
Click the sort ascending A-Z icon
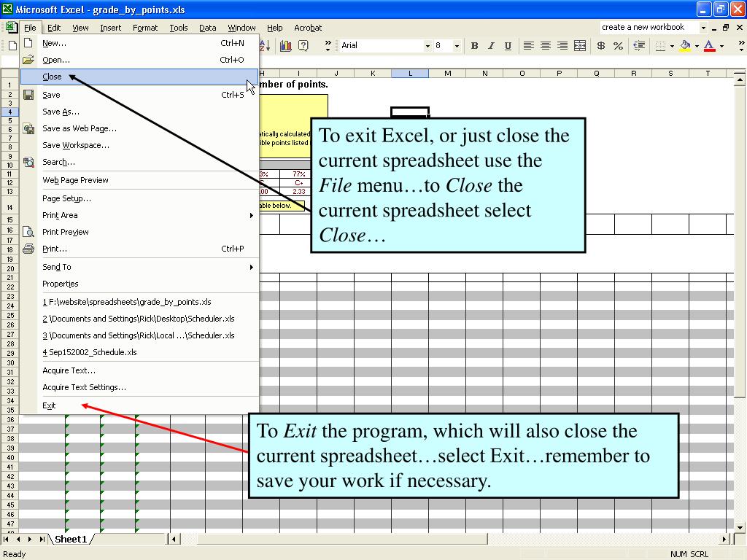265,46
